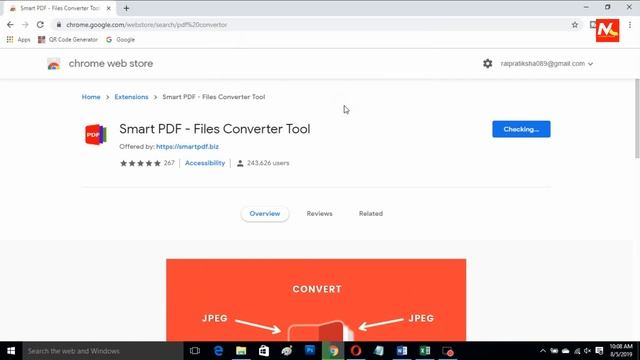Screen dimensions: 640x360
Task: Open the Action Center notifications icon
Action: tap(599, 351)
